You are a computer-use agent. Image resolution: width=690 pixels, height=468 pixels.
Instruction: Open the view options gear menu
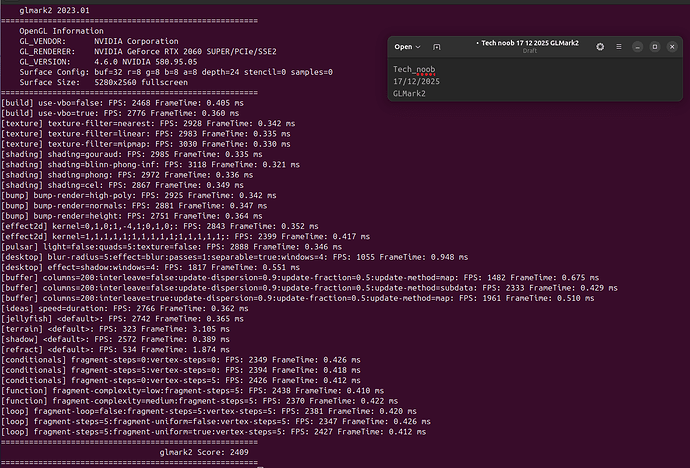click(x=600, y=47)
